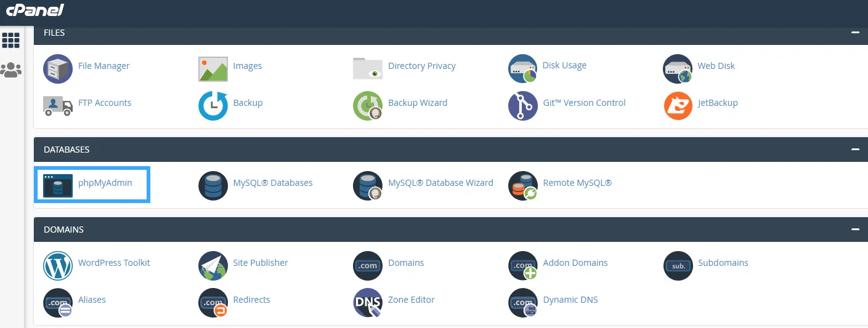Viewport: 868px width, 328px height.
Task: Open the Remote MySQL® link
Action: pos(577,183)
